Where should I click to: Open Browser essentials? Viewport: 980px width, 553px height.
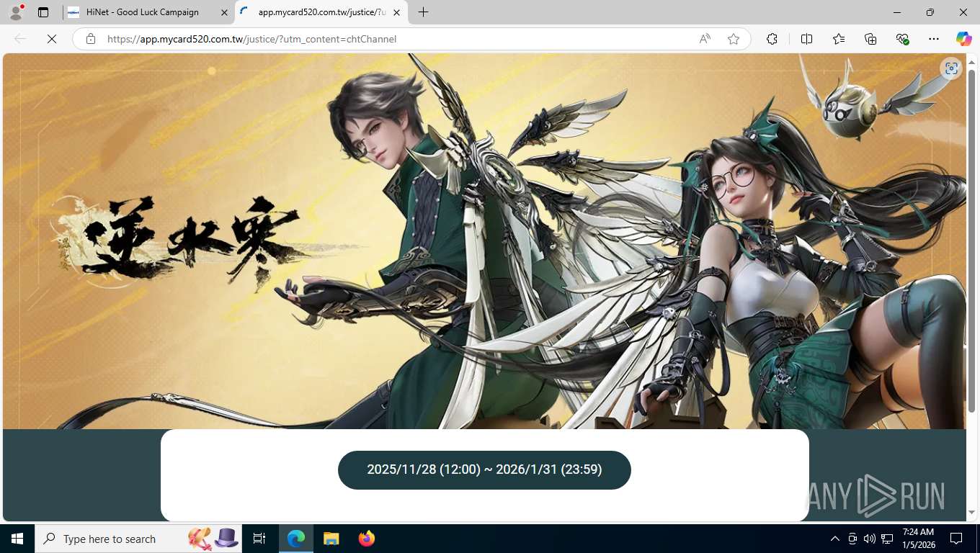[x=902, y=39]
